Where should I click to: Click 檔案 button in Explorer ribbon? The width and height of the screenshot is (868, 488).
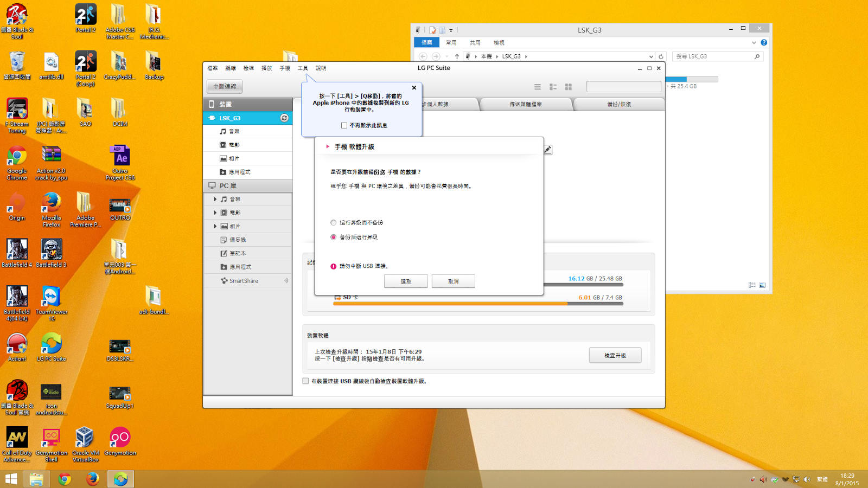427,42
